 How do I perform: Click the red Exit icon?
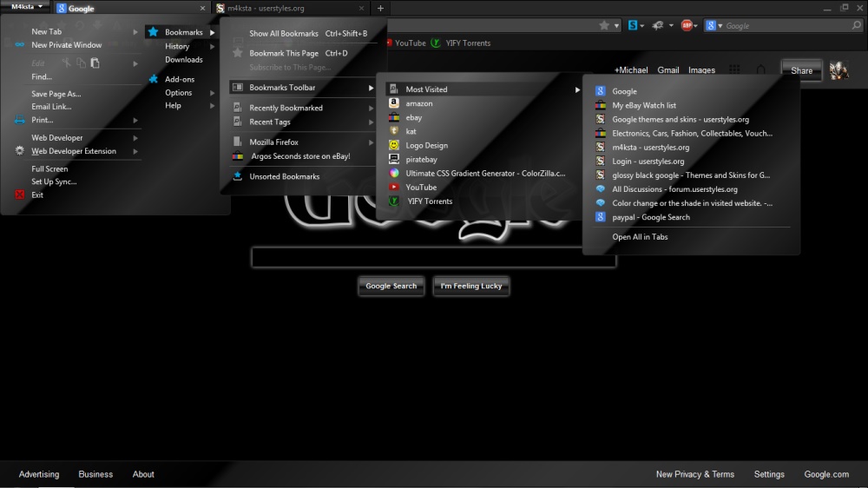coord(19,195)
